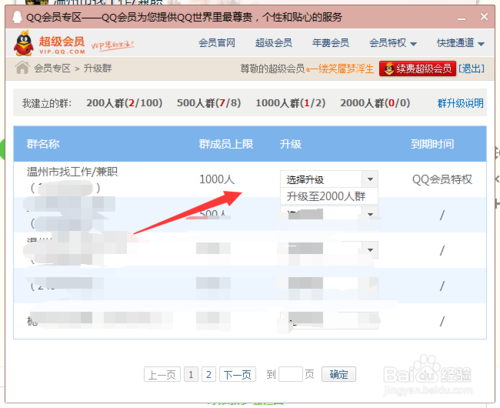Close the QQ会员专区 window
The image size is (500, 408).
[484, 17]
